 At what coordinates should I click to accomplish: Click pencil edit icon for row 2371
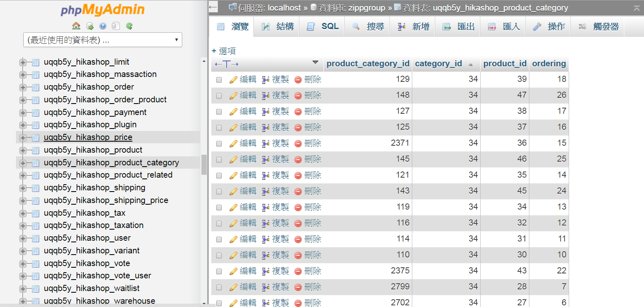coord(233,144)
